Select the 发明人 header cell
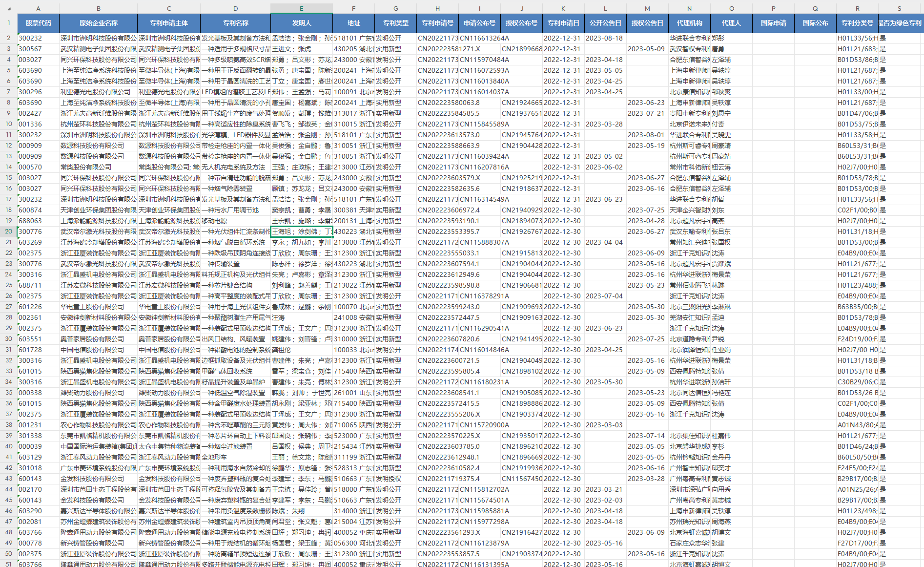Screen dimensions: 924x567 [302, 23]
